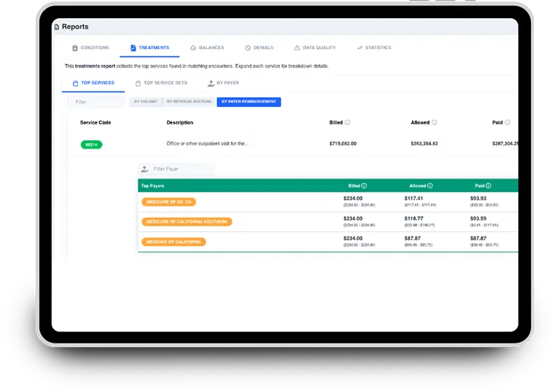Screen dimensions: 556x392
Task: Click Billed info icon in Top Payers header
Action: 364,186
